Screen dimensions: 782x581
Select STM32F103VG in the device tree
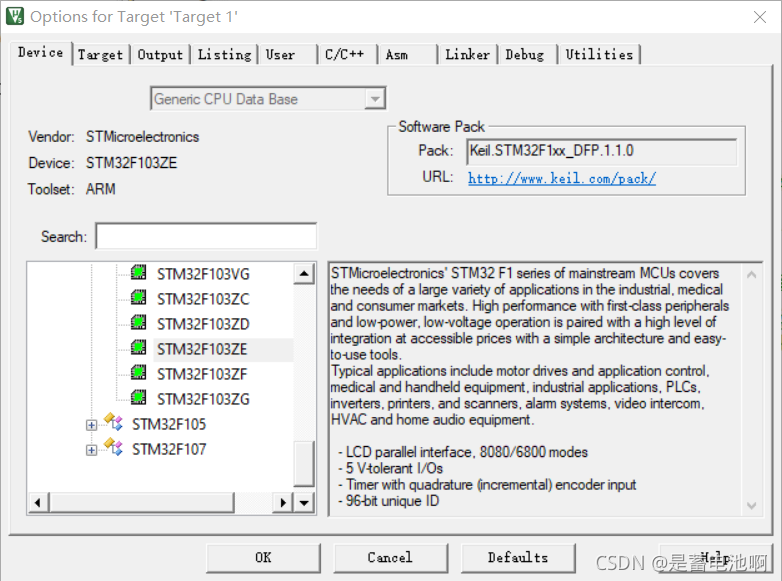203,274
